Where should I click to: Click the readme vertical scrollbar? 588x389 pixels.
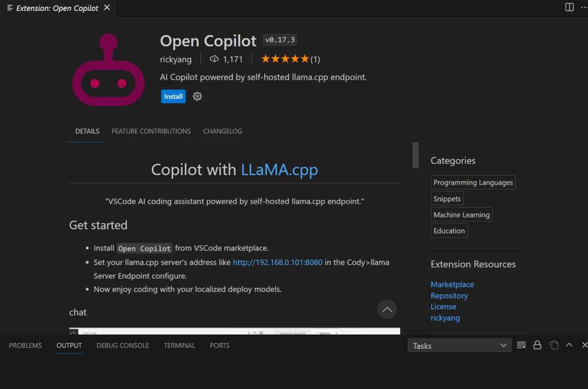pyautogui.click(x=415, y=155)
